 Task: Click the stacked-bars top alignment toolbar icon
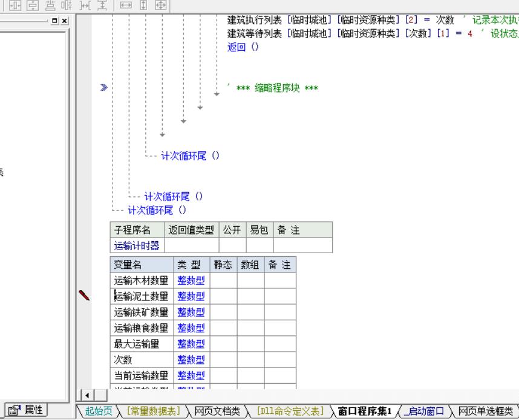click(x=50, y=5)
